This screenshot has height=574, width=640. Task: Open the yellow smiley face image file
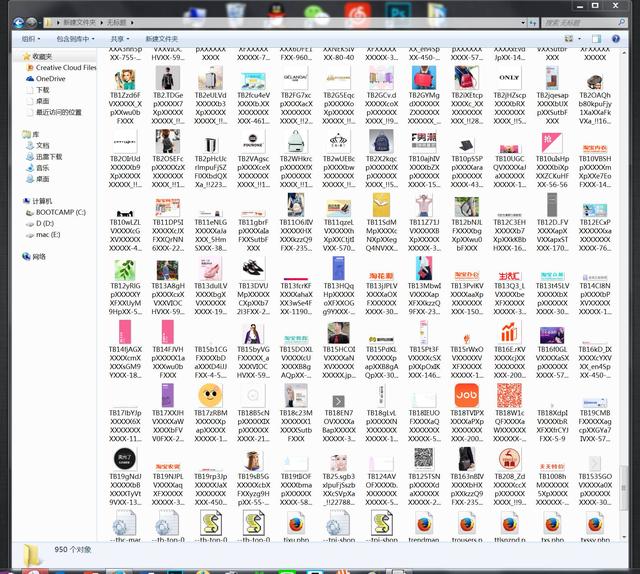(x=211, y=395)
